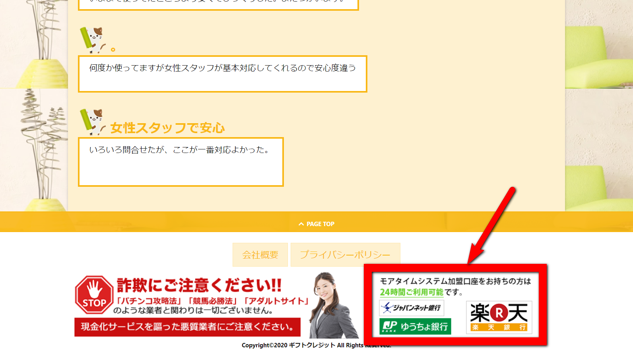Viewport: 633px width, 364px height.
Task: Click the green 24時間ご利用可能 text
Action: [412, 292]
